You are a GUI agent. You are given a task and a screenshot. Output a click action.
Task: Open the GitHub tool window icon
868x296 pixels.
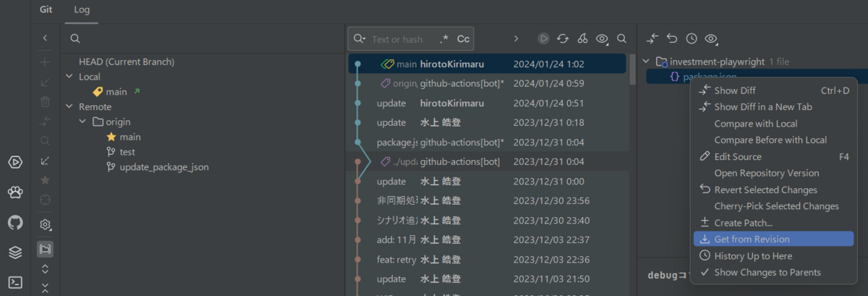(15, 222)
